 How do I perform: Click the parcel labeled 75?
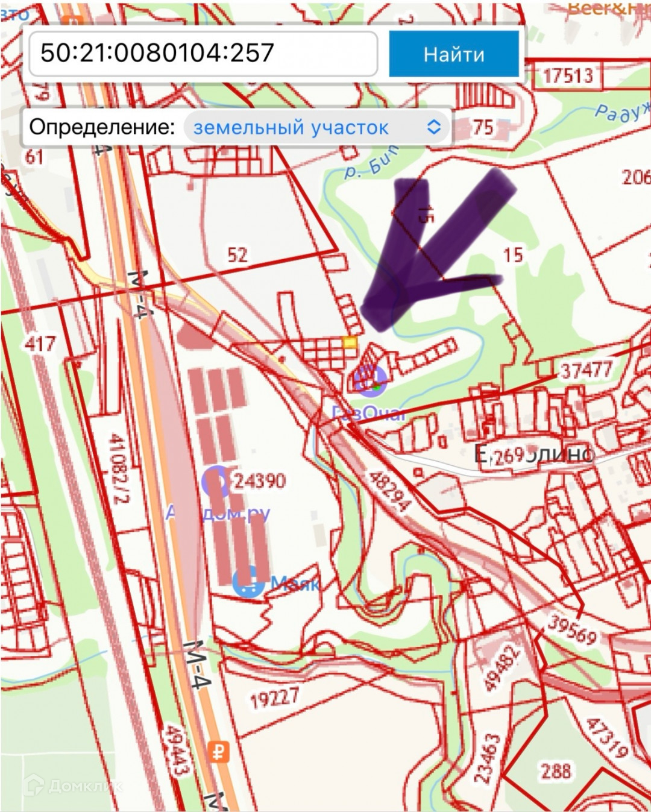click(x=483, y=127)
